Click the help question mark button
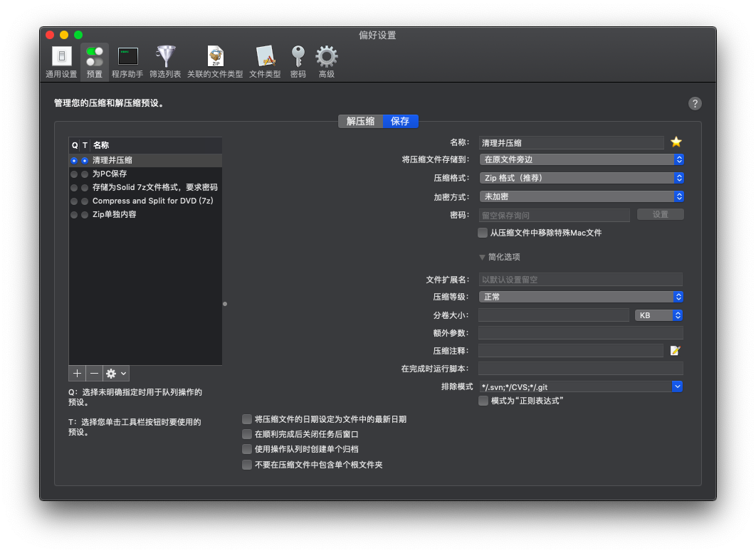756x553 pixels. pos(695,103)
